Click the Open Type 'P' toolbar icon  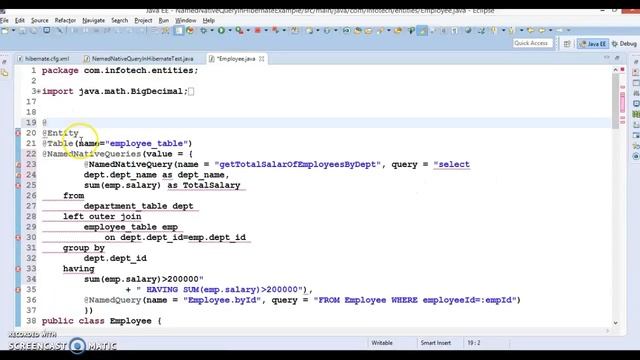412,31
